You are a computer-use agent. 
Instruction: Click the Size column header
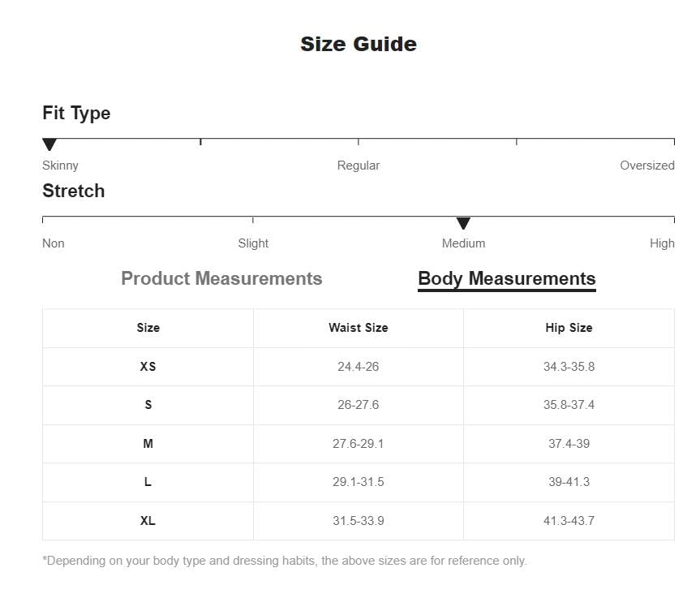pos(148,328)
